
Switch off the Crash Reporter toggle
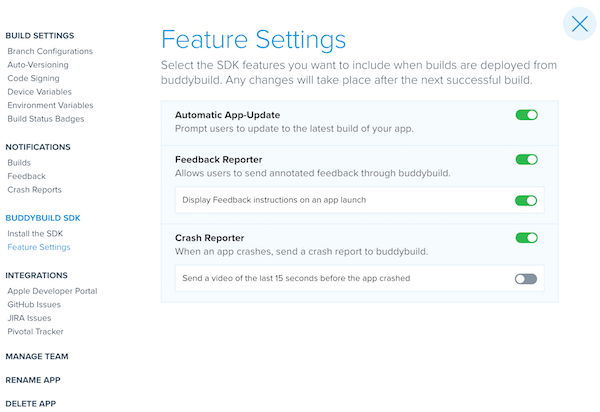[527, 238]
